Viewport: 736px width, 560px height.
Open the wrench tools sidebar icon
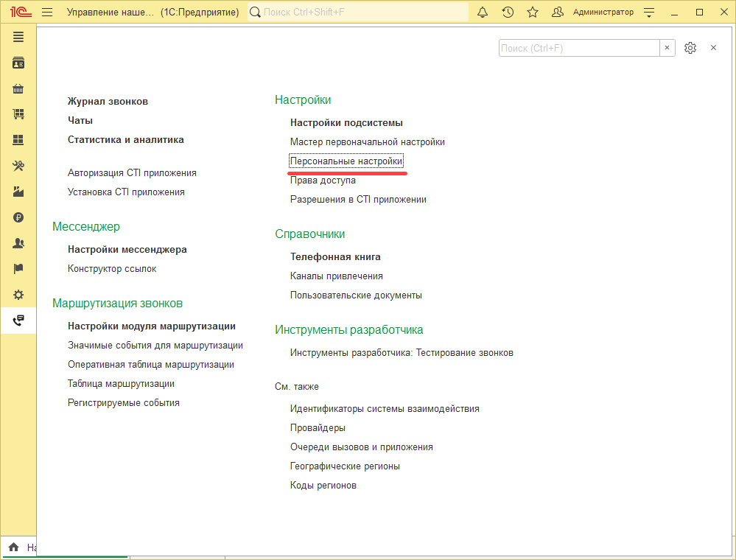pos(18,166)
